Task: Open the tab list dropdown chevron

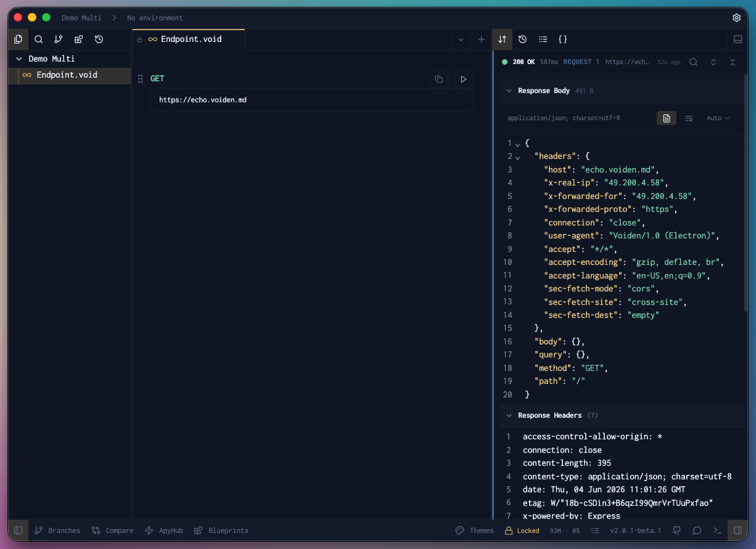Action: click(461, 39)
